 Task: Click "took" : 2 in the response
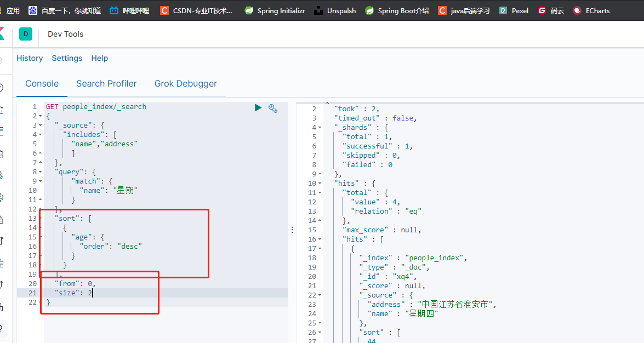[x=356, y=109]
